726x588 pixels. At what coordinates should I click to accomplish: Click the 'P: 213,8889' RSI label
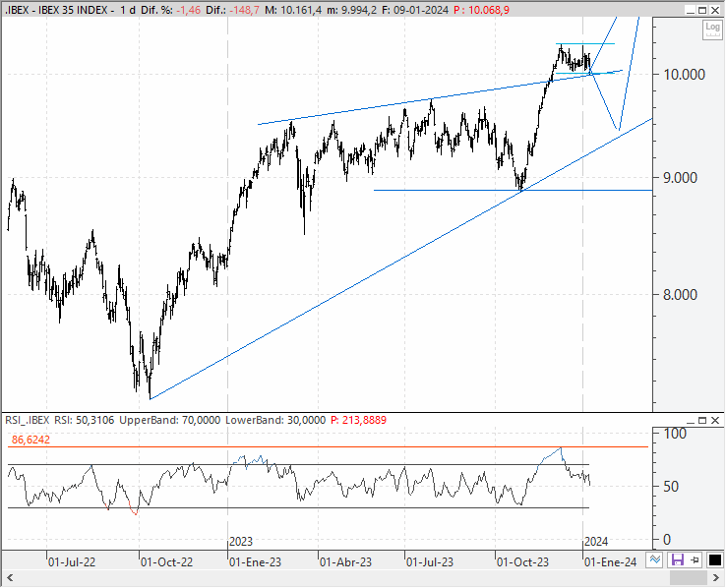(359, 420)
